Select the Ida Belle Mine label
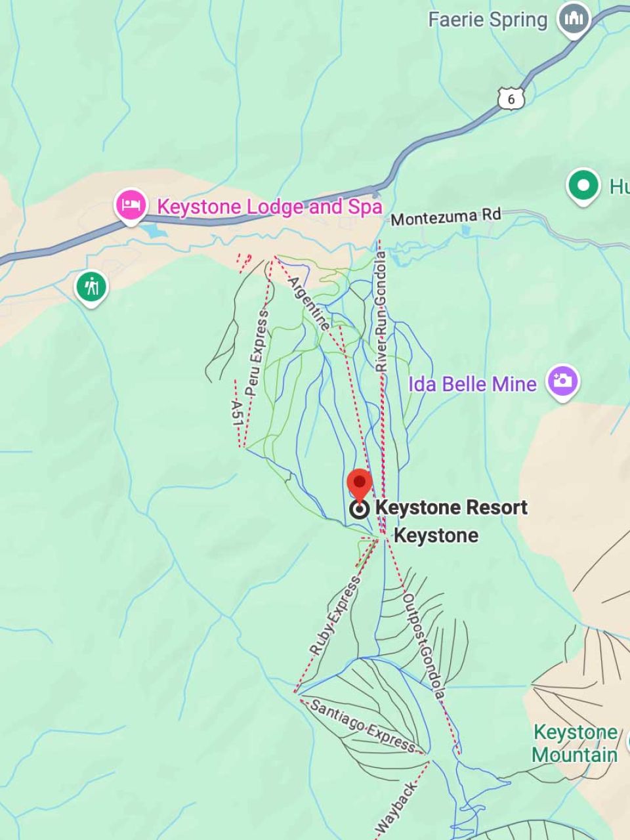630x840 pixels. (x=472, y=383)
